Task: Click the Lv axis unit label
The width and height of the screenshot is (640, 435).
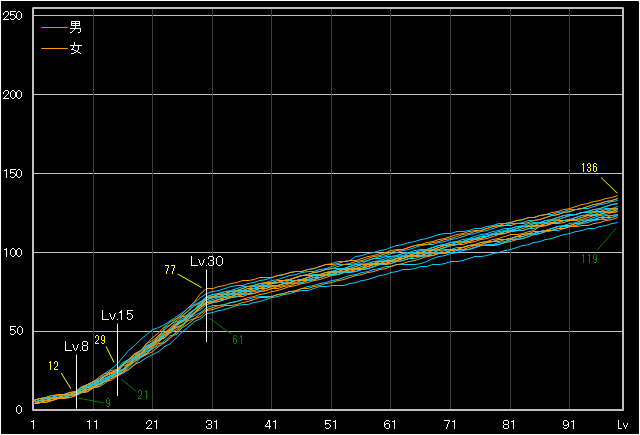Action: click(622, 425)
